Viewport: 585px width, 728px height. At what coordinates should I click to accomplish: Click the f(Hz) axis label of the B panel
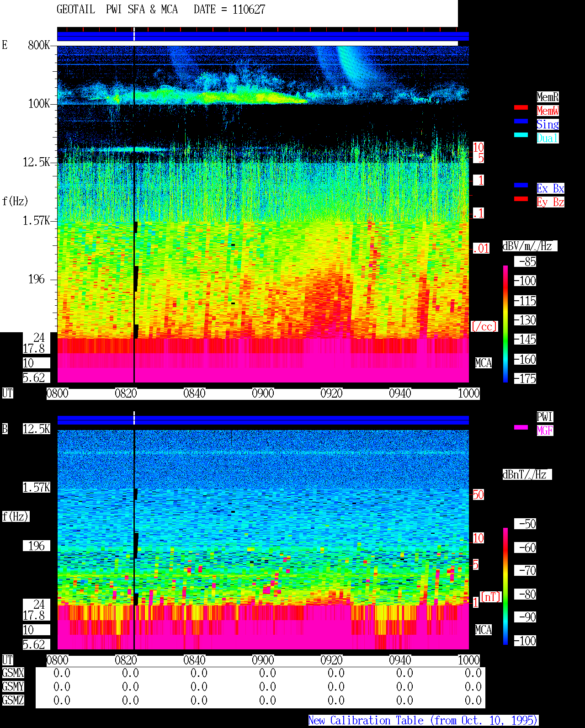pyautogui.click(x=15, y=516)
